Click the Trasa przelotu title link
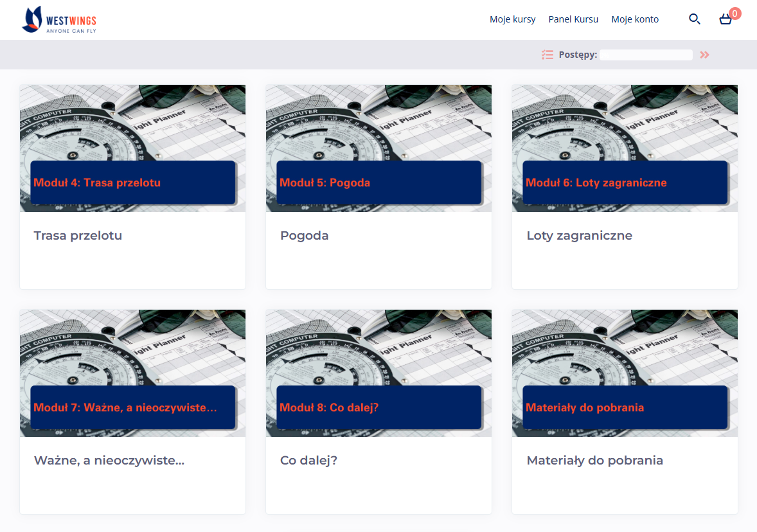757x532 pixels. 78,236
